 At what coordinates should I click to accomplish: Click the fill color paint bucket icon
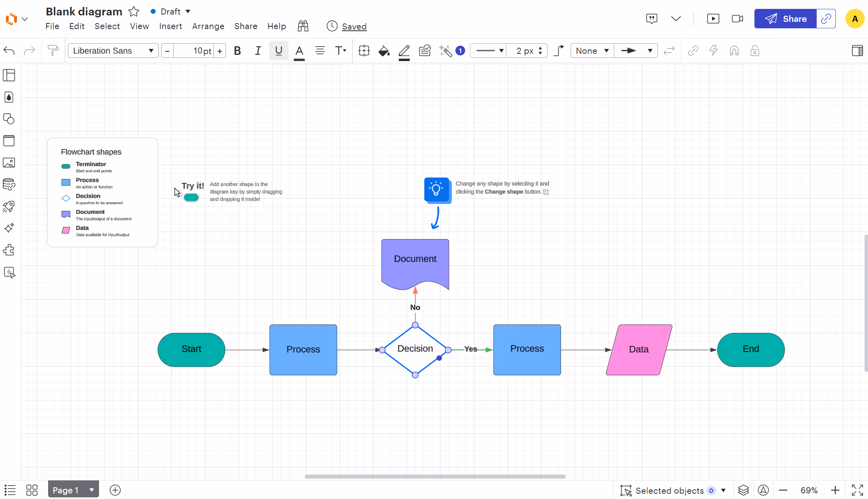pyautogui.click(x=384, y=51)
